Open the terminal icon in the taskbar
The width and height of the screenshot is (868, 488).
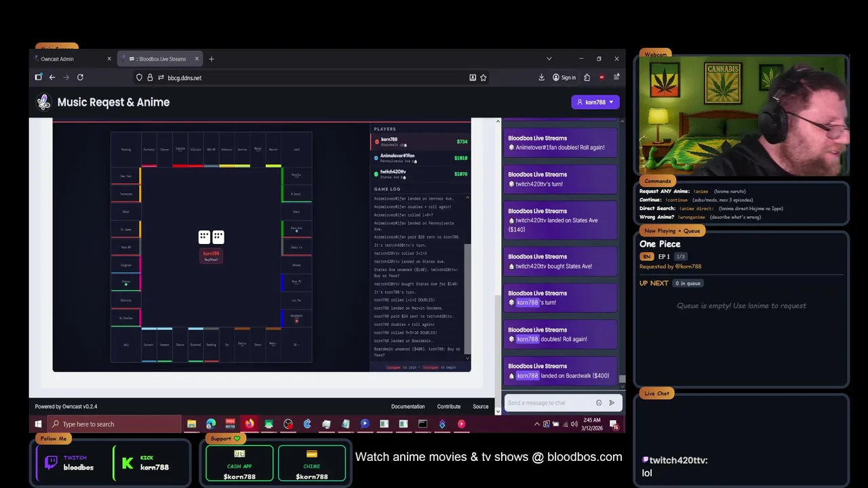point(422,424)
